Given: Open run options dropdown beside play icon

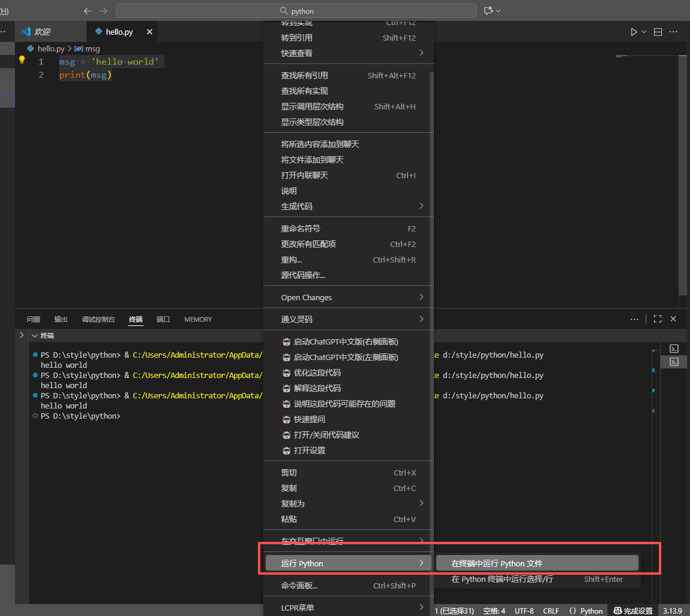Looking at the screenshot, I should (644, 32).
